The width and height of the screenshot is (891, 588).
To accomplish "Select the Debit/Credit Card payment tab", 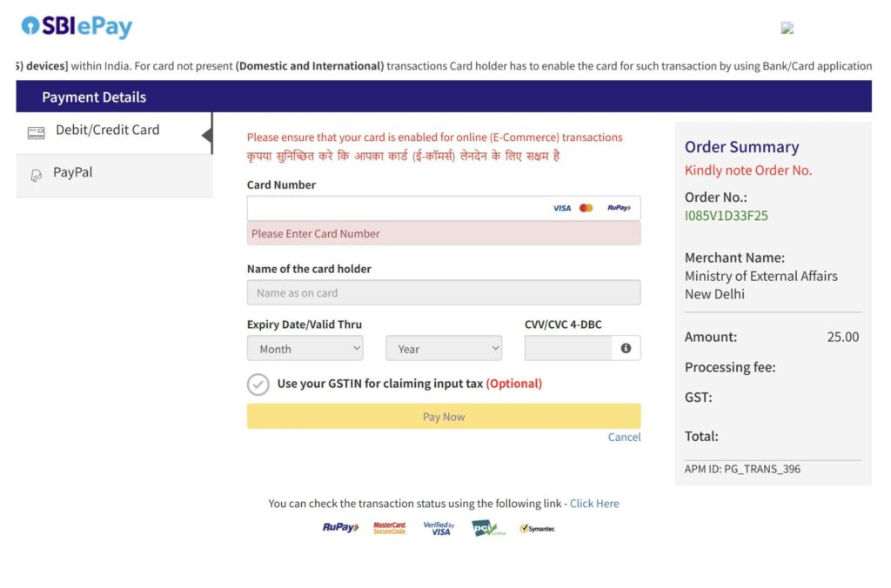I will pos(107,130).
